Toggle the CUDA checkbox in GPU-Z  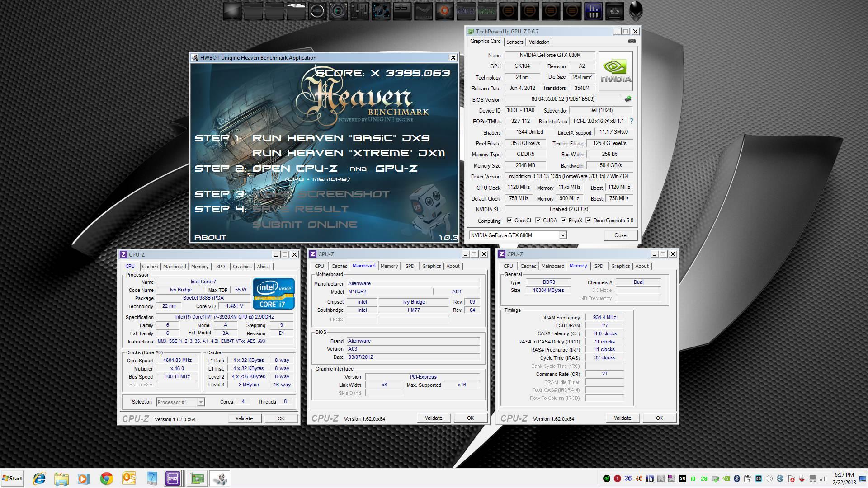pyautogui.click(x=538, y=221)
